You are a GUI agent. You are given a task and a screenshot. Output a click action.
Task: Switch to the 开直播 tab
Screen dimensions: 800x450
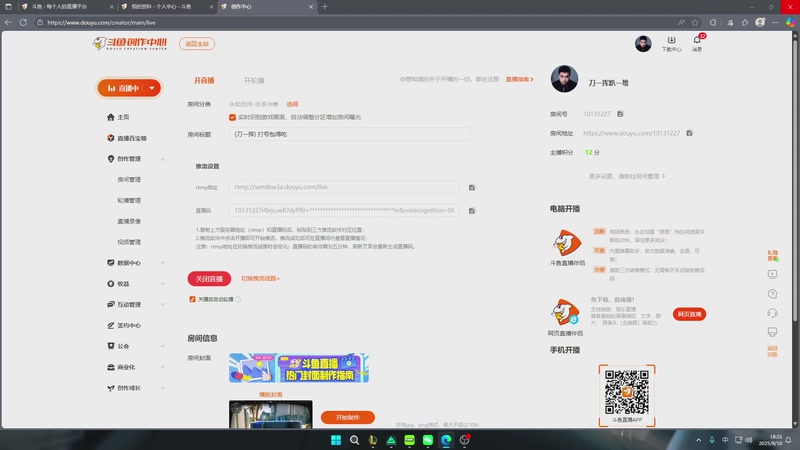tap(204, 81)
